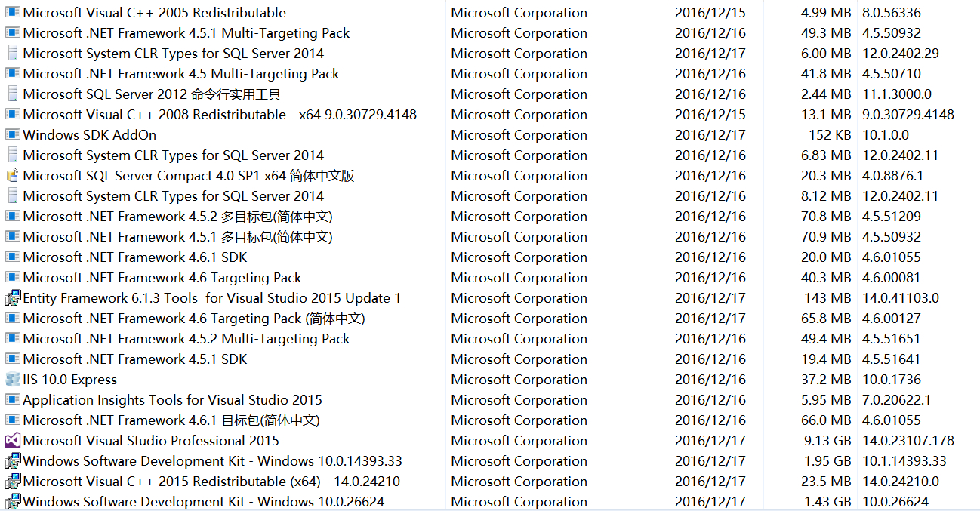This screenshot has height=511, width=980.
Task: Click the icon of Visual C++ 2015 Redistributable (x64)
Action: [12, 482]
